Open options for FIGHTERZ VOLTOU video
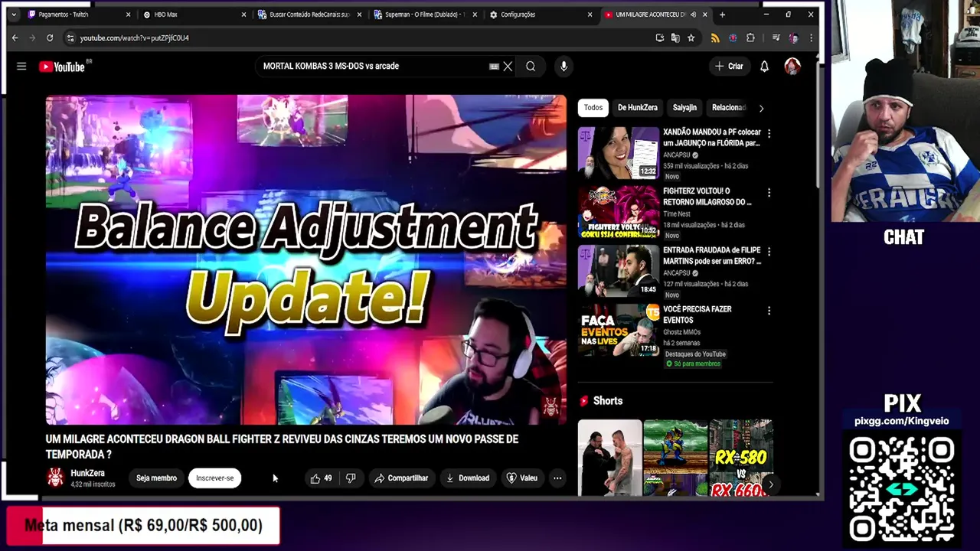980x551 pixels. pyautogui.click(x=769, y=193)
